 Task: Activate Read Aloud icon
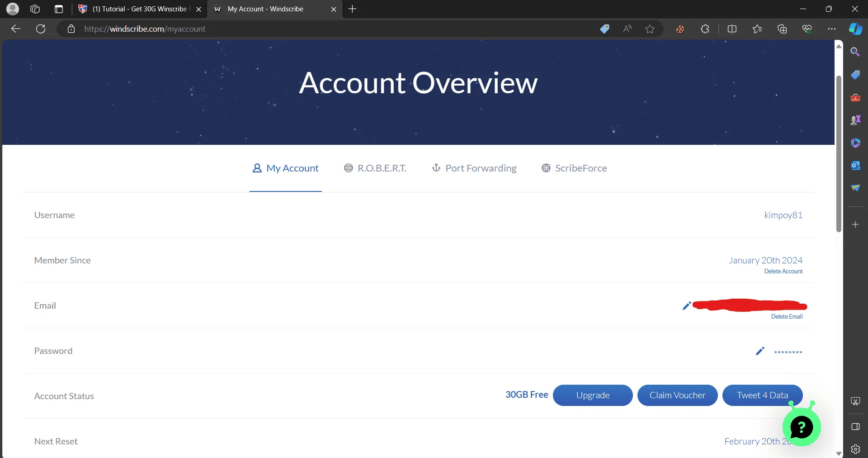(627, 29)
